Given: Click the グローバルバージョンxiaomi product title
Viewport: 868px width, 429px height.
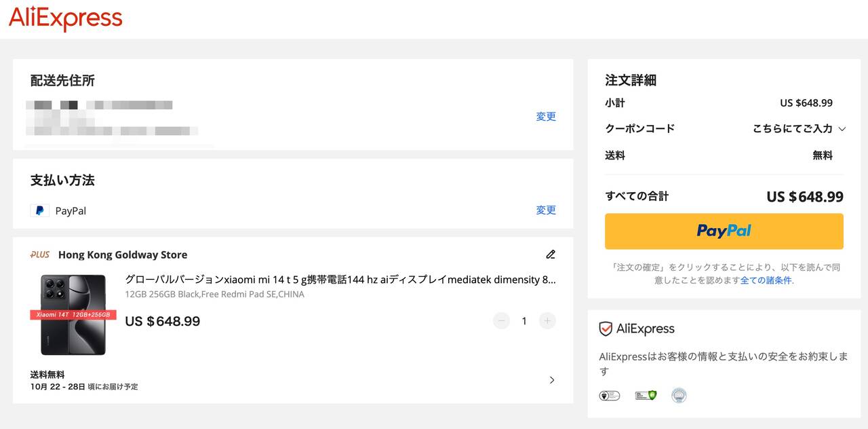Looking at the screenshot, I should (340, 280).
